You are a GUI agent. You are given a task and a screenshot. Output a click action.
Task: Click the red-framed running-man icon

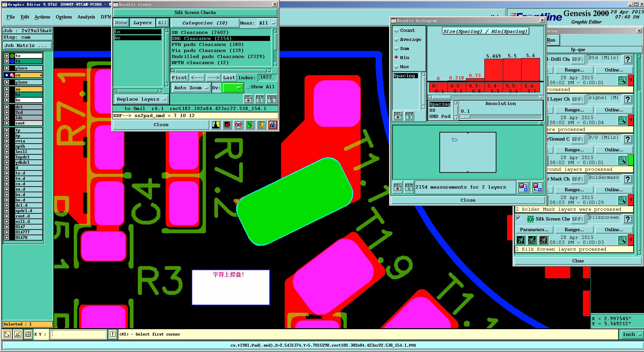[x=543, y=240]
